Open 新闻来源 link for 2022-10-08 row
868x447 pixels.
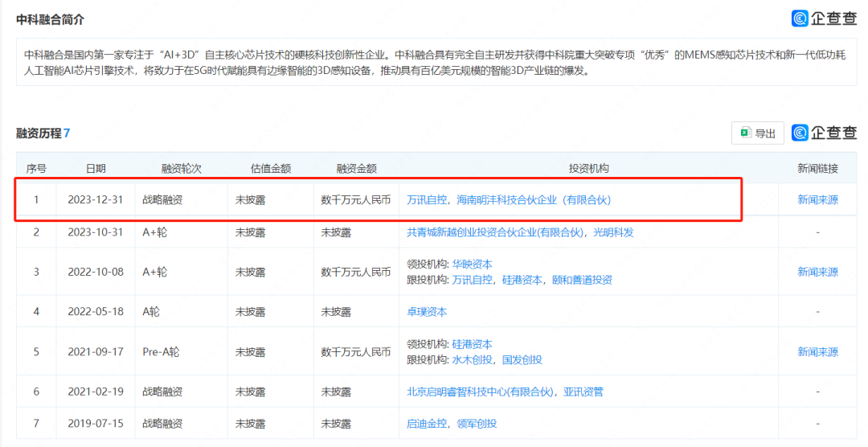click(817, 272)
